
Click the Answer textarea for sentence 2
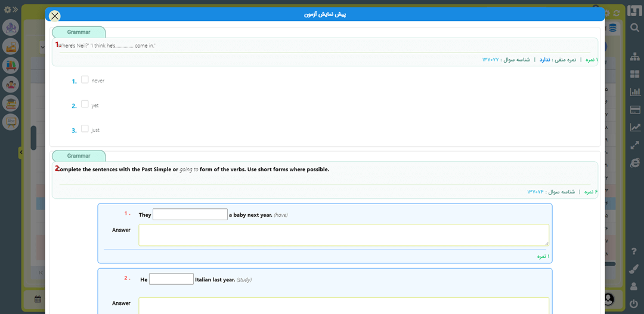[344, 306]
